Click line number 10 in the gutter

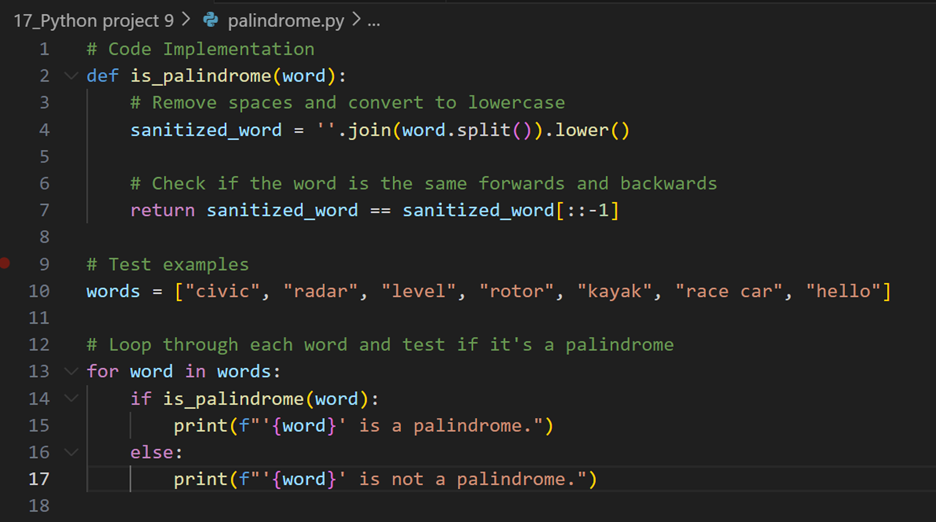[x=39, y=291]
